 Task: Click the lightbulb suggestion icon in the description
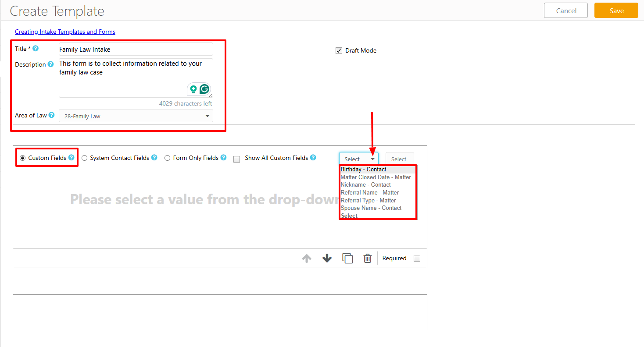click(x=194, y=89)
